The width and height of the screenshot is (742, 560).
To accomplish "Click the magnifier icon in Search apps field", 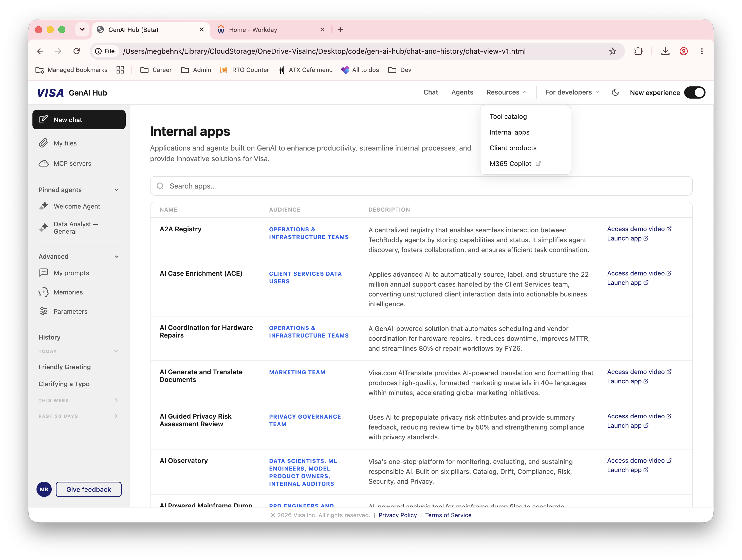I will [x=160, y=186].
